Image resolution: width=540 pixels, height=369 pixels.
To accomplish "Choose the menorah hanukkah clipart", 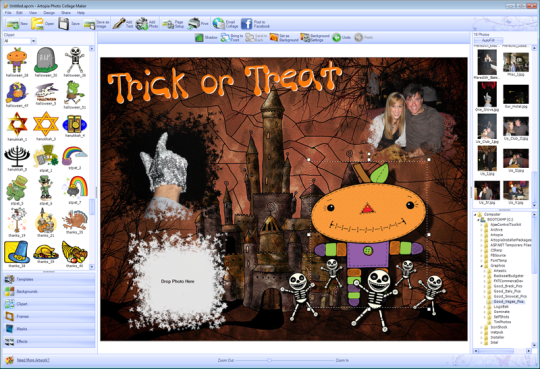I will pyautogui.click(x=17, y=158).
